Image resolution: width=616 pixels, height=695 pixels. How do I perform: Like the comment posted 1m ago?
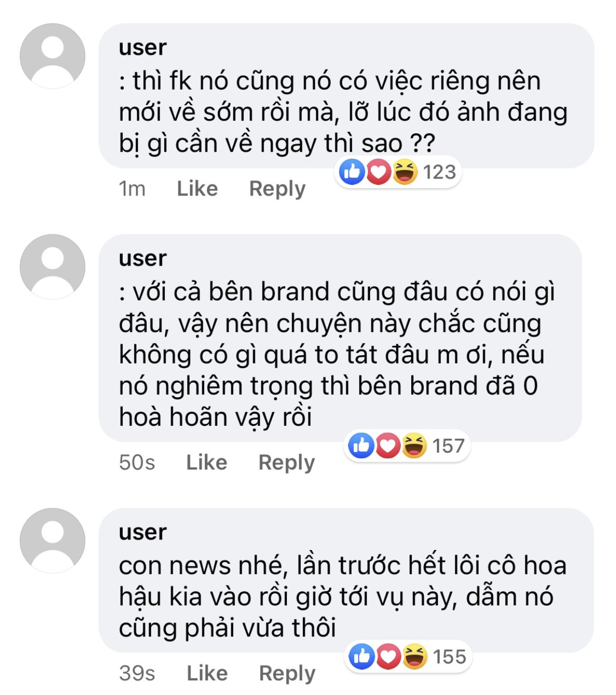click(197, 188)
